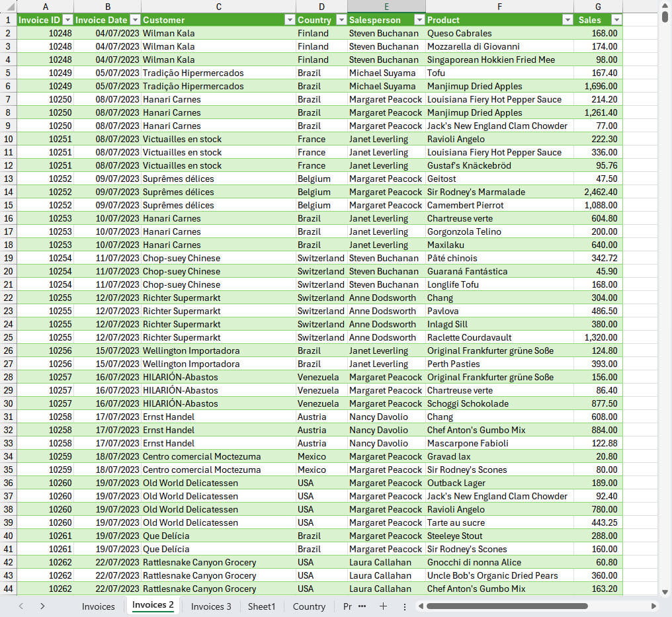
Task: Expand the Customer column filter
Action: [x=289, y=20]
